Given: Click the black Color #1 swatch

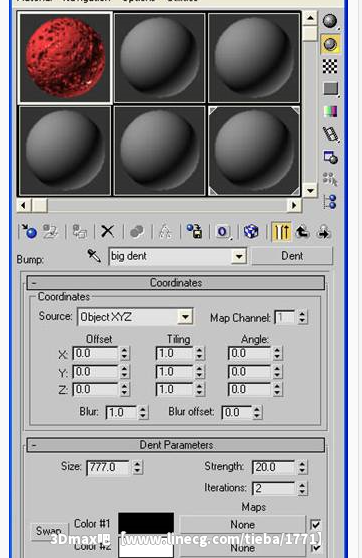Looking at the screenshot, I should coord(146,524).
